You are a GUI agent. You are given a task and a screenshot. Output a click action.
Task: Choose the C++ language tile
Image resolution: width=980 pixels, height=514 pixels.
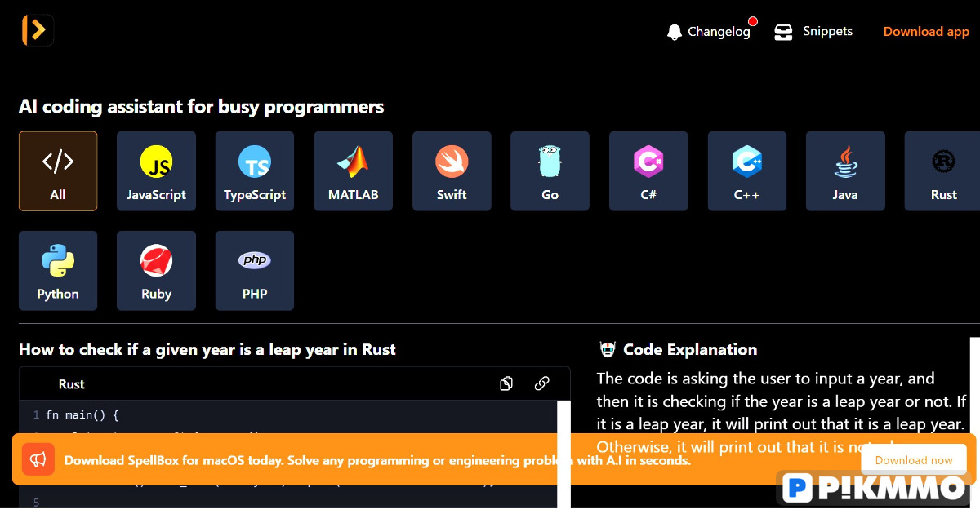pos(747,171)
